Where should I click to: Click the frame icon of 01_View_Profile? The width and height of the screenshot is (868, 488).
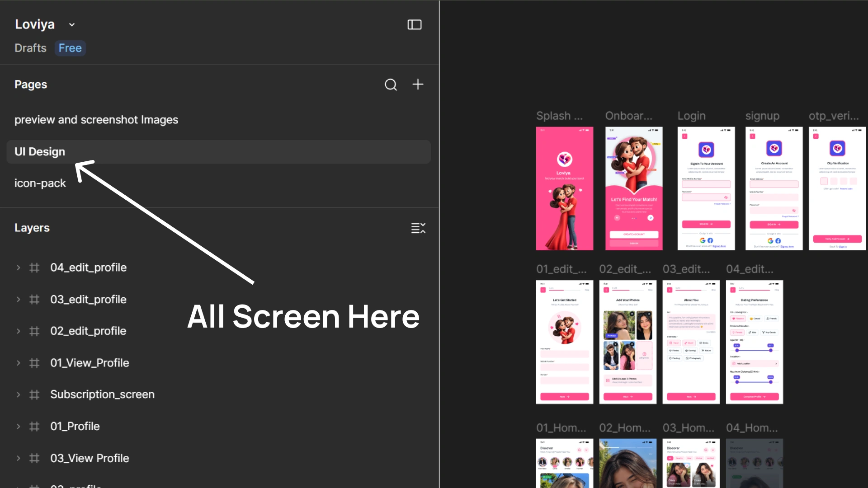(34, 363)
